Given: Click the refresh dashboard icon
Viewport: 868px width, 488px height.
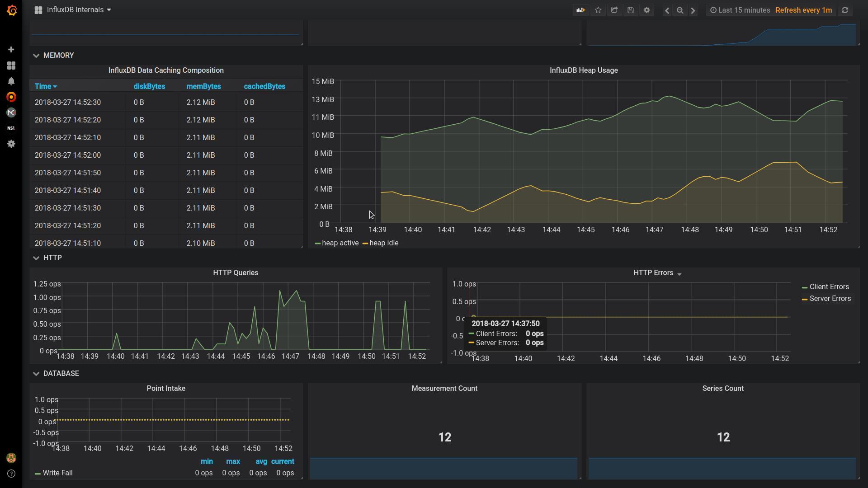Looking at the screenshot, I should [x=845, y=10].
